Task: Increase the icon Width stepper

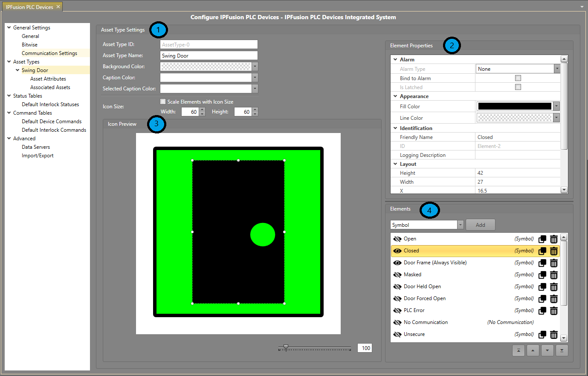Action: coord(202,110)
